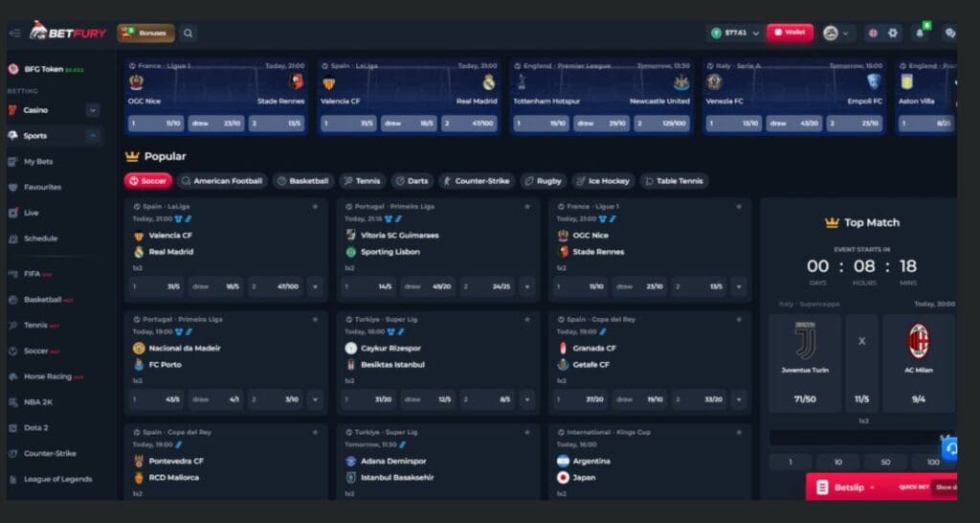The image size is (980, 523).
Task: Select NBA 2K in the sidebar
Action: tap(38, 402)
